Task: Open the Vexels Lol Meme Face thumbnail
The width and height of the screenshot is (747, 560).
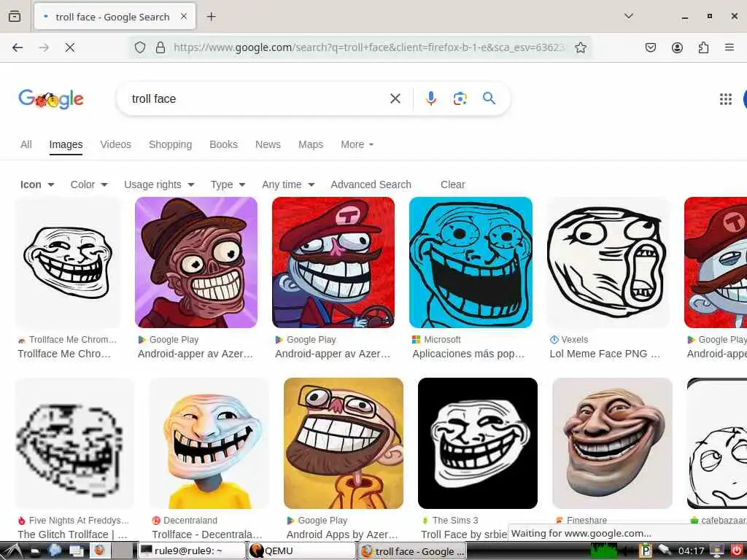Action: coord(608,262)
